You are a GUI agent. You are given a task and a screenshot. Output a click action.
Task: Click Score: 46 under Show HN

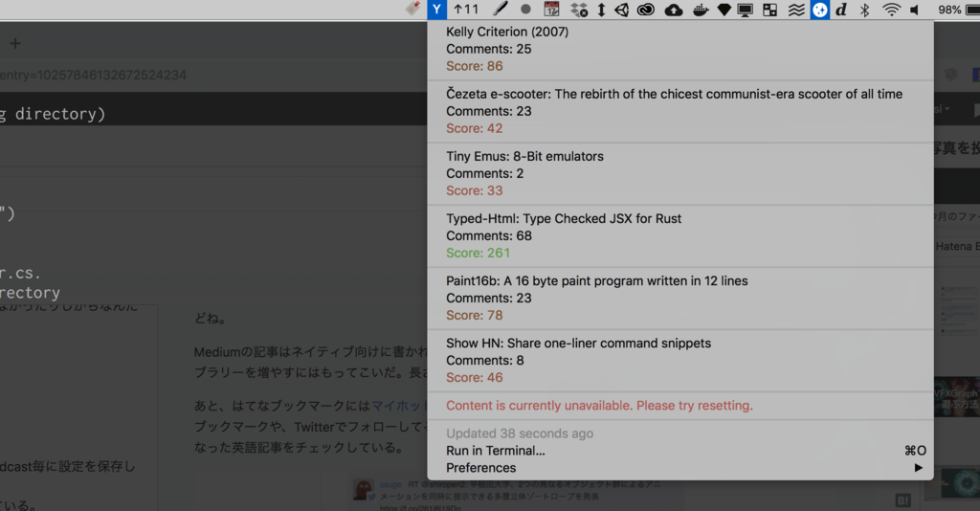474,377
